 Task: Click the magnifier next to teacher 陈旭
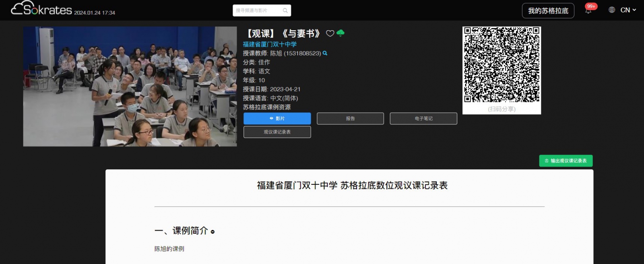coord(325,53)
